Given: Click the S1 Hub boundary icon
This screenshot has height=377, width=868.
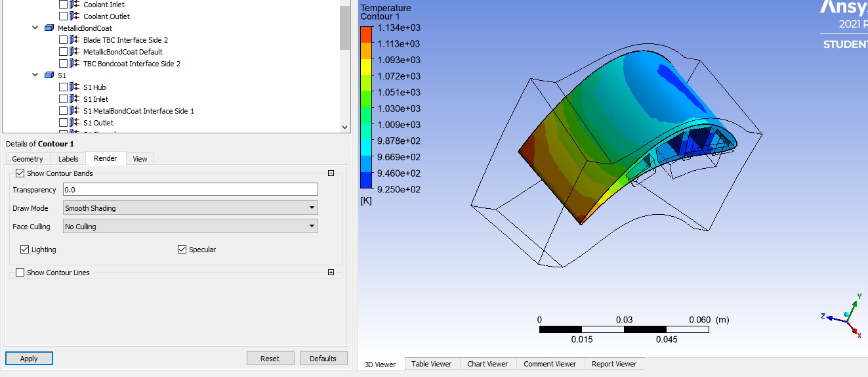Looking at the screenshot, I should pyautogui.click(x=75, y=87).
